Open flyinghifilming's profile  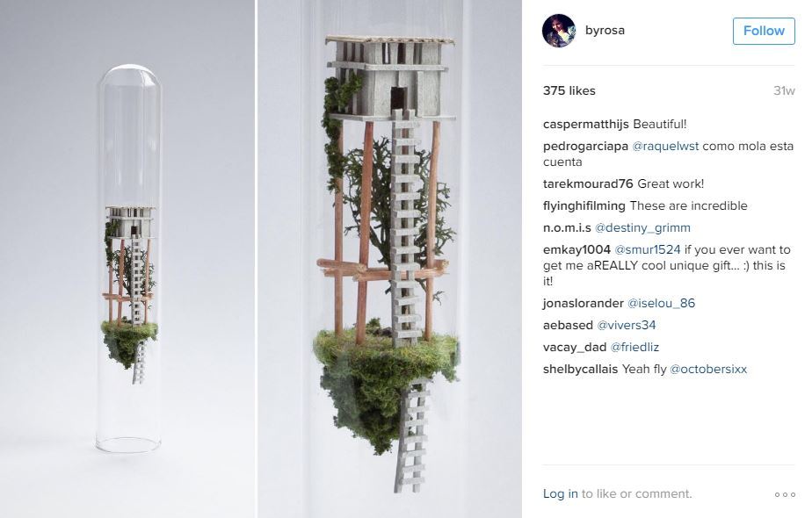click(x=584, y=206)
